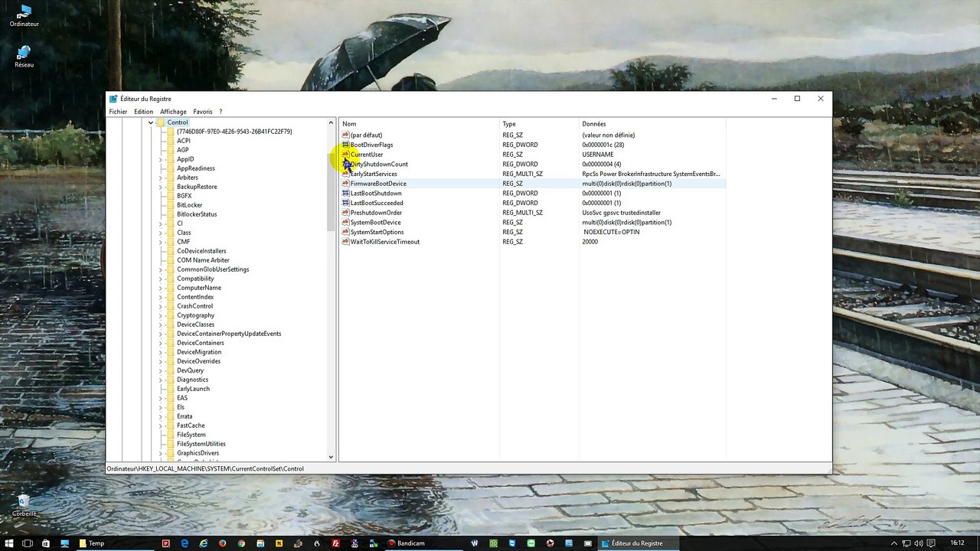Image resolution: width=980 pixels, height=551 pixels.
Task: Select the {7746D80F-97E0-4E26-9543-26B41FC22F79} key
Action: (x=234, y=132)
